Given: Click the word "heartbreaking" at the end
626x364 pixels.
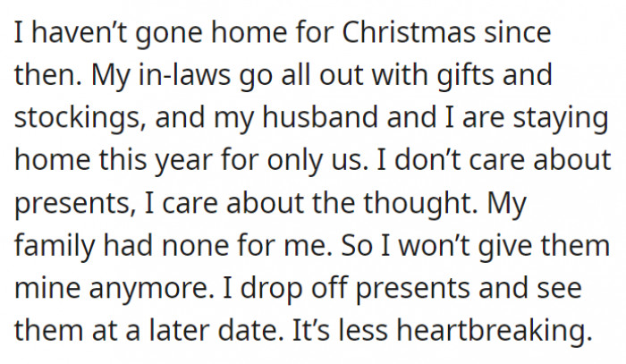Looking at the screenshot, I should (494, 331).
